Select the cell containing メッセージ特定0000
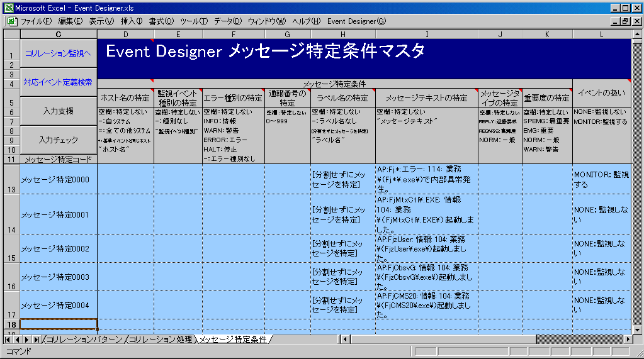This screenshot has width=644, height=359. (x=59, y=180)
